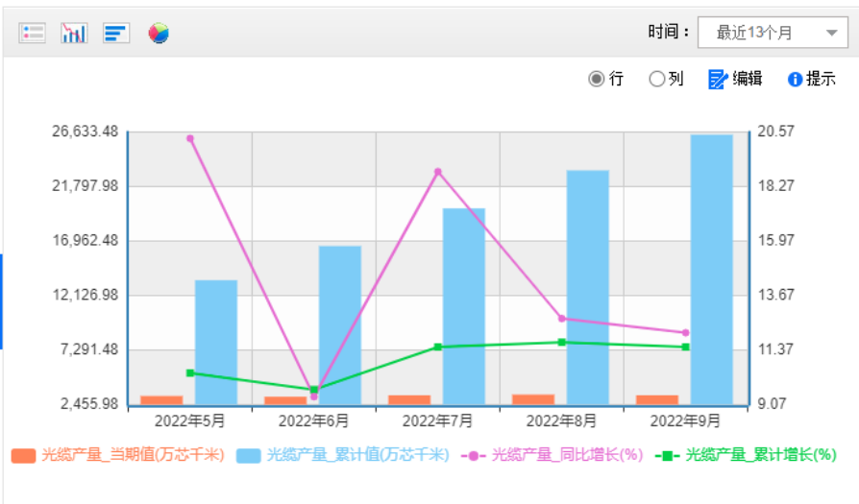Viewport: 859px width, 504px height.
Task: Click the blue 累计值 bar for 2022年9月
Action: (x=711, y=269)
